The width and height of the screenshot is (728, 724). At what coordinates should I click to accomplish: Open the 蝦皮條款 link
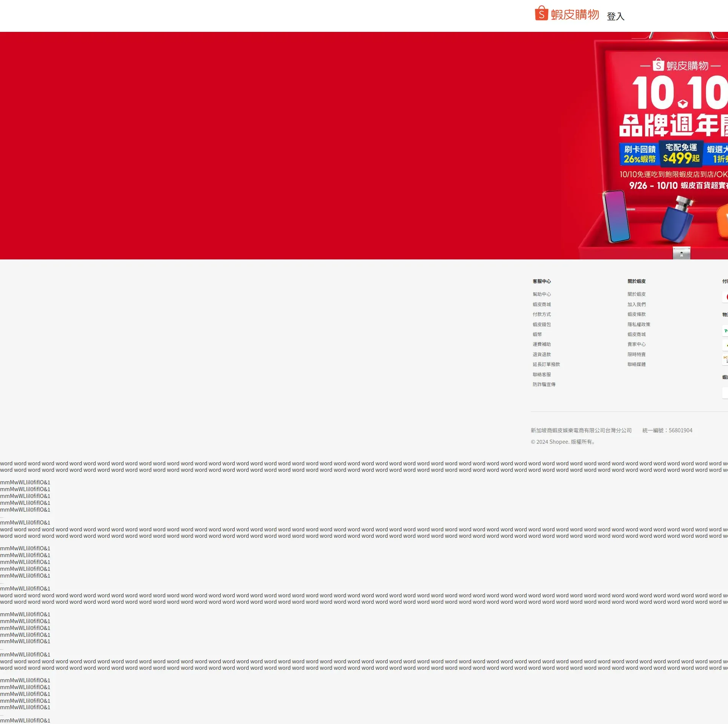pyautogui.click(x=636, y=314)
